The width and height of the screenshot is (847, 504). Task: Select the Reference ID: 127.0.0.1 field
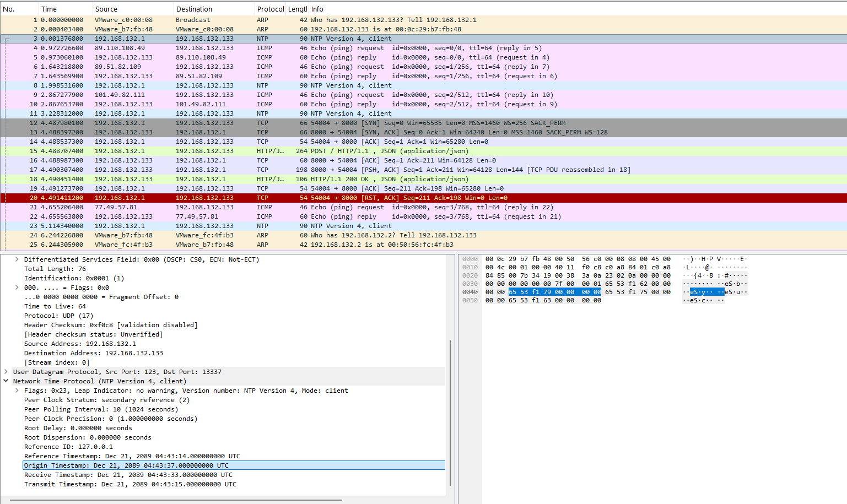click(x=68, y=447)
